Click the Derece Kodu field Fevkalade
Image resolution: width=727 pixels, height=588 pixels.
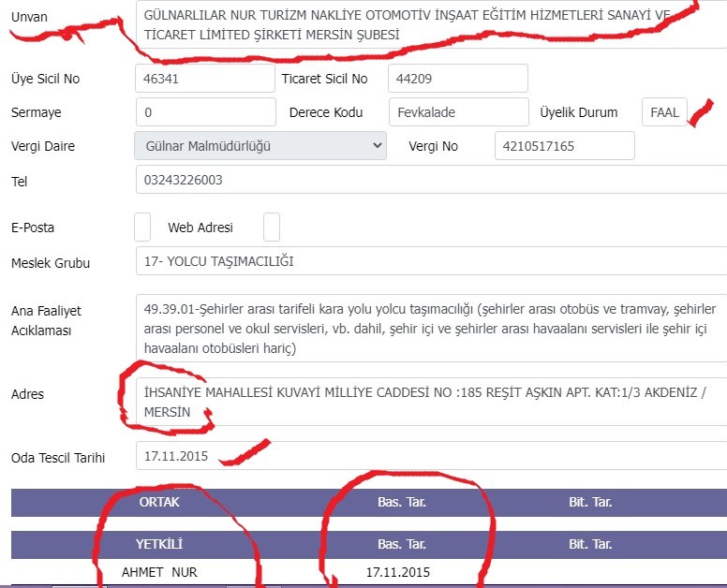458,111
